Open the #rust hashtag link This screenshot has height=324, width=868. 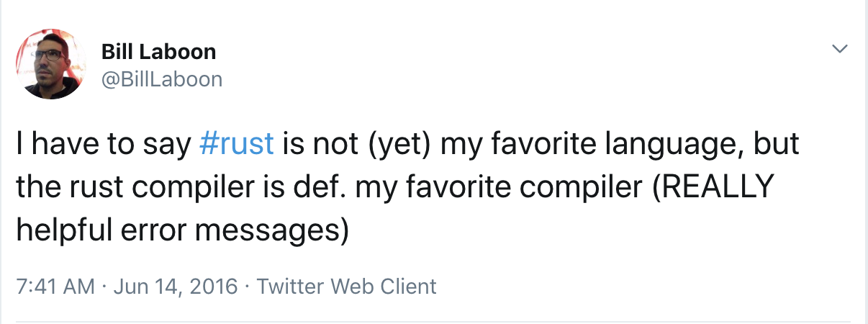pyautogui.click(x=236, y=144)
